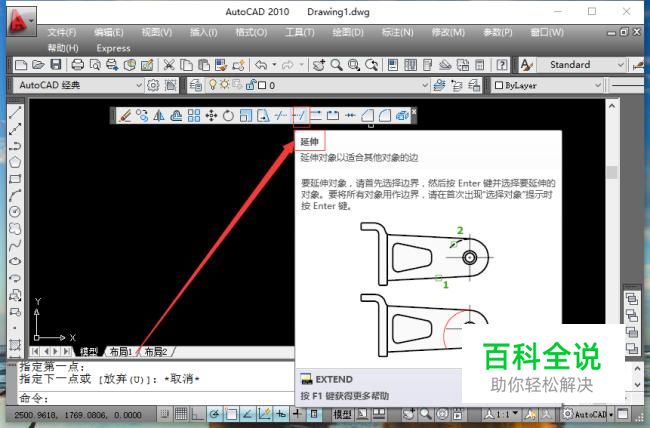Toggle layer 0 on/off light bulb
The width and height of the screenshot is (650, 428).
click(x=213, y=85)
